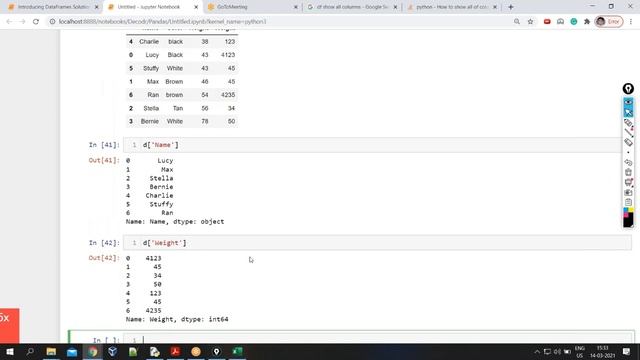Screen dimensions: 640x360
Task: Click the taskbar search icon
Action: click(30, 351)
